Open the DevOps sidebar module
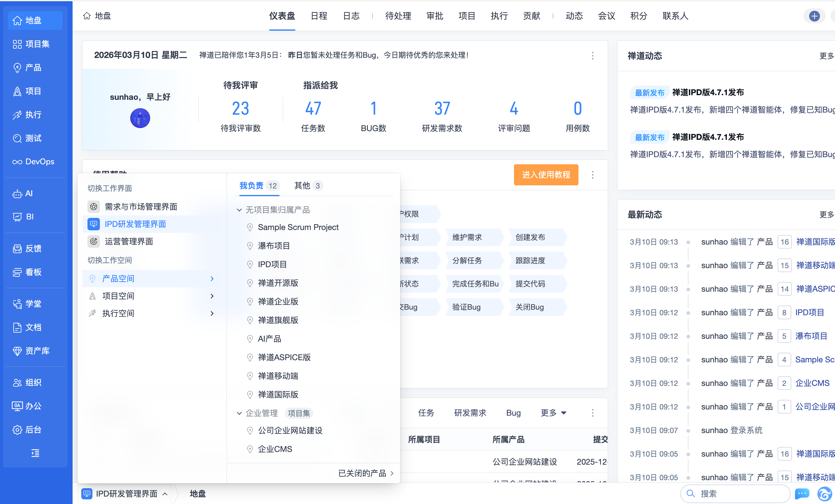835x504 pixels. click(x=33, y=161)
